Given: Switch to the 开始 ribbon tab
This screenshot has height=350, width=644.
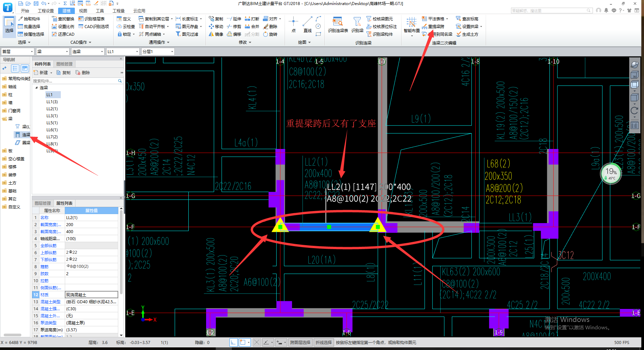Looking at the screenshot, I should (25, 11).
